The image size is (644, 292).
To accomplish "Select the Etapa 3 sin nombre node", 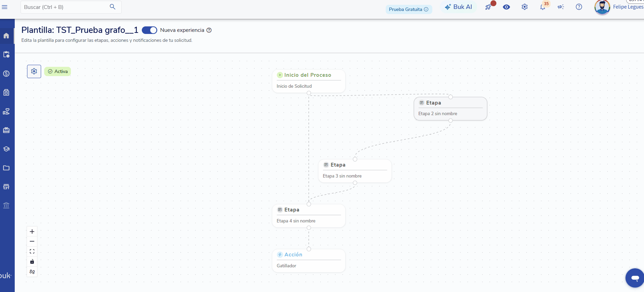I will point(355,171).
